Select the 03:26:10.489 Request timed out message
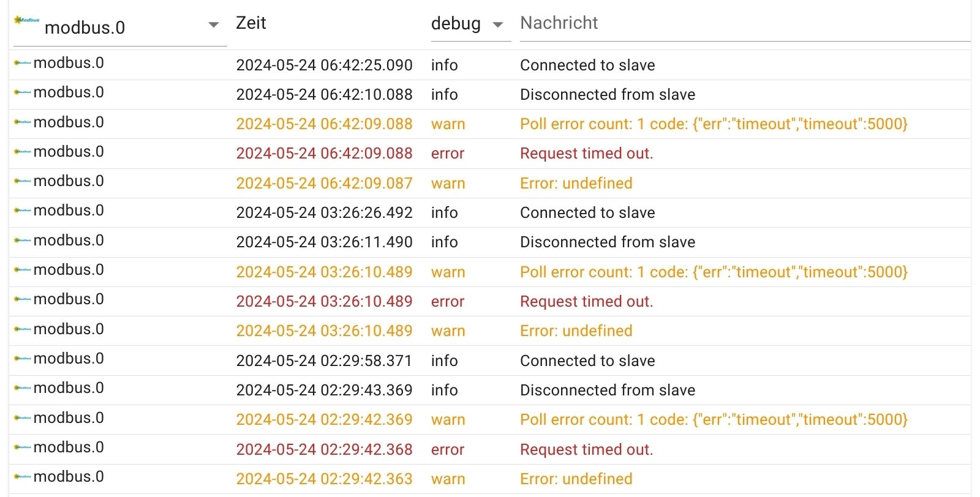Image resolution: width=980 pixels, height=497 pixels. pyautogui.click(x=586, y=302)
